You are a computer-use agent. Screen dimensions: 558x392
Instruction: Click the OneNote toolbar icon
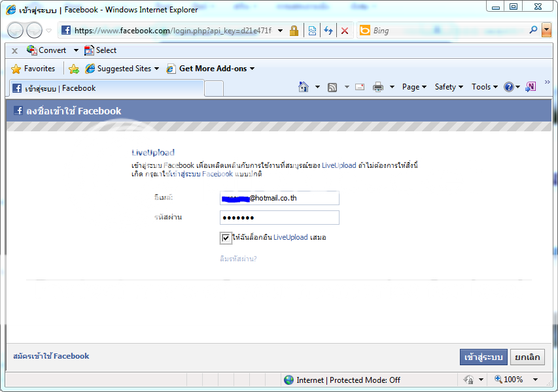pyautogui.click(x=531, y=87)
